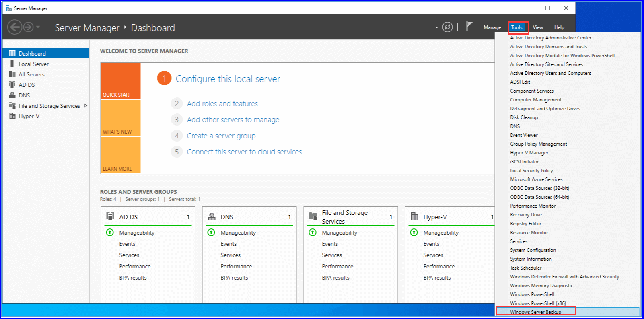Image resolution: width=644 pixels, height=319 pixels.
Task: Click the AD DS role tile icon
Action: click(x=110, y=217)
